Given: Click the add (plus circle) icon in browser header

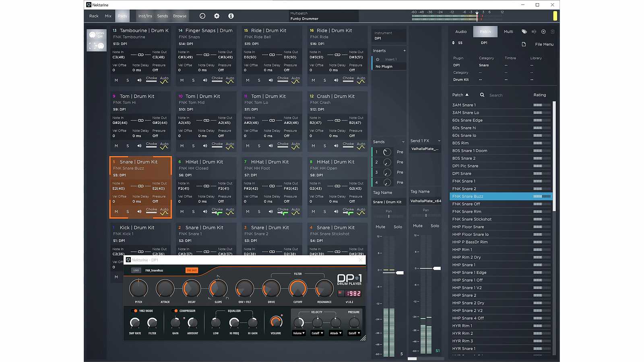Looking at the screenshot, I should [x=543, y=31].
